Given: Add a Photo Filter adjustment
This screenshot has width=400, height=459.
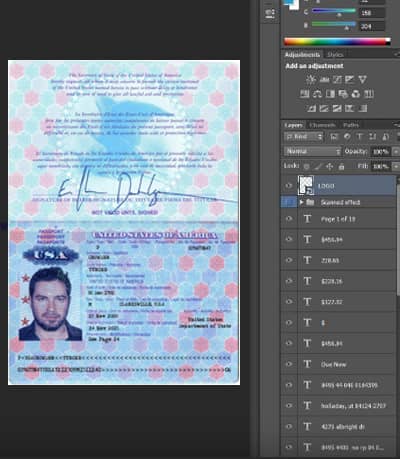Looking at the screenshot, I should pos(343,94).
